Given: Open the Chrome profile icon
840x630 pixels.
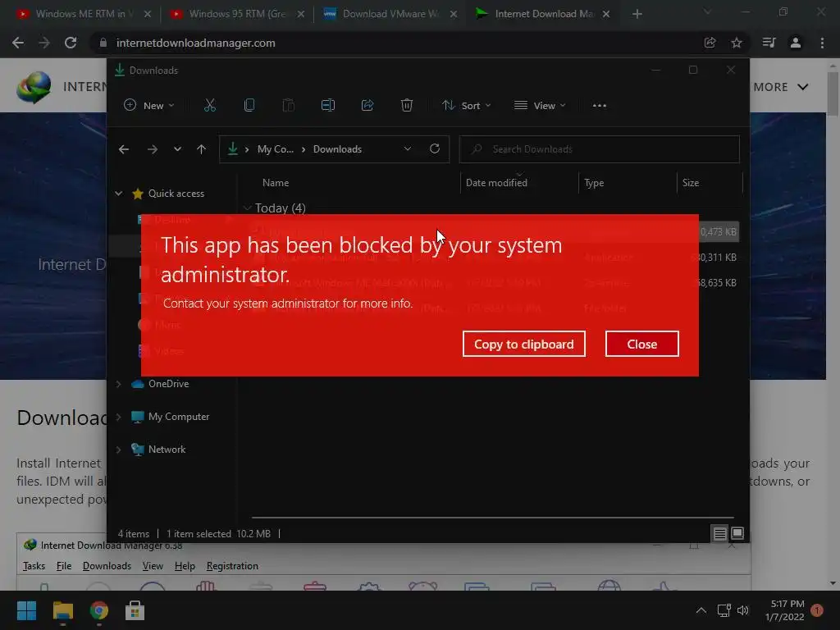Looking at the screenshot, I should pyautogui.click(x=796, y=43).
